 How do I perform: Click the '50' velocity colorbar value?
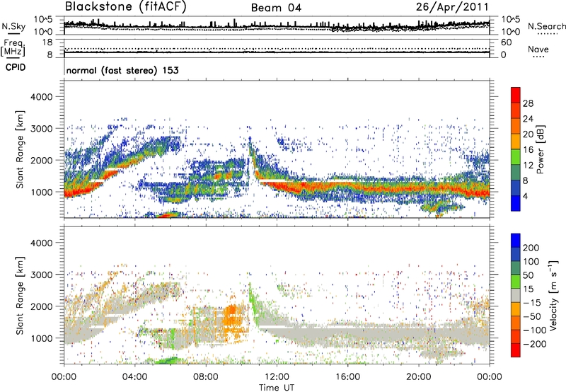point(528,275)
